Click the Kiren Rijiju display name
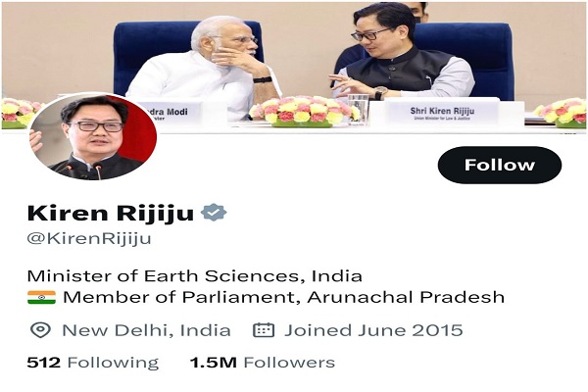Image resolution: width=588 pixels, height=392 pixels. pyautogui.click(x=110, y=213)
